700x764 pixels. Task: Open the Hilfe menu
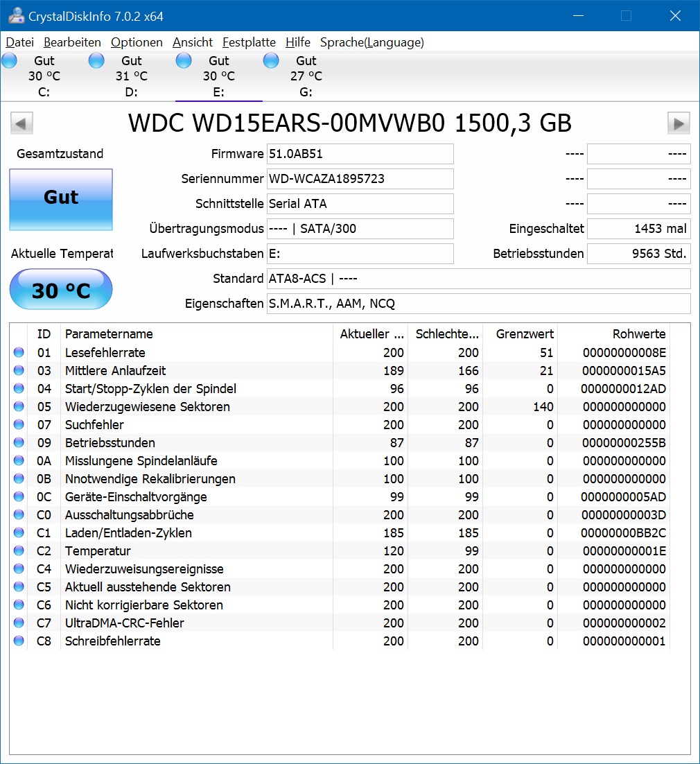point(297,42)
